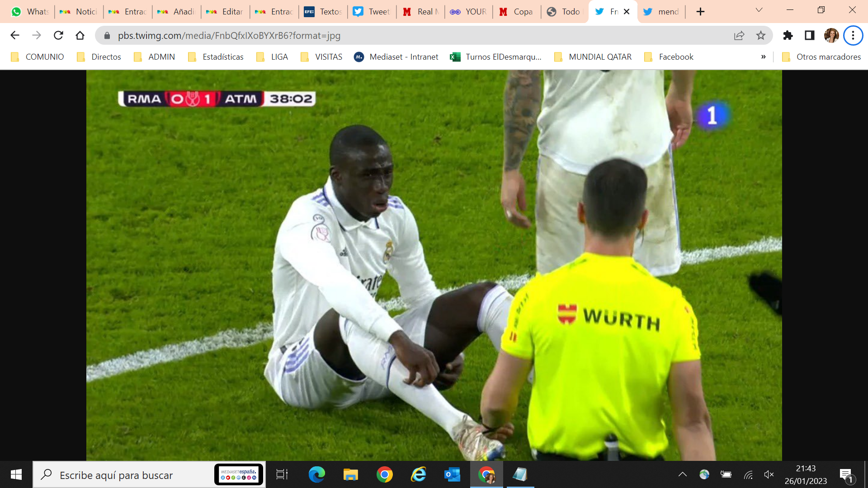
Task: Open the browser home page
Action: 80,35
